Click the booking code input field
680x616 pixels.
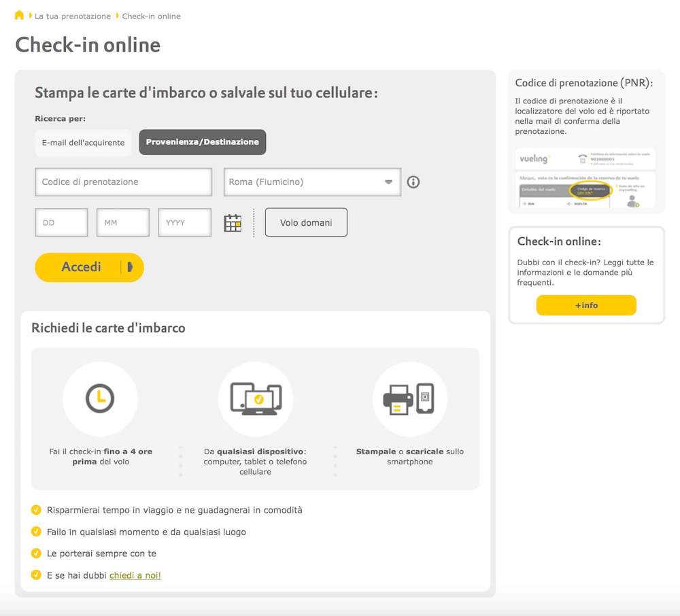click(123, 182)
